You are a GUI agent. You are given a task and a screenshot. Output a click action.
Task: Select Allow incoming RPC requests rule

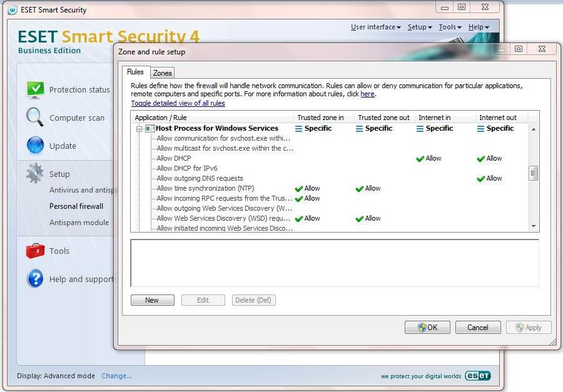tap(225, 199)
